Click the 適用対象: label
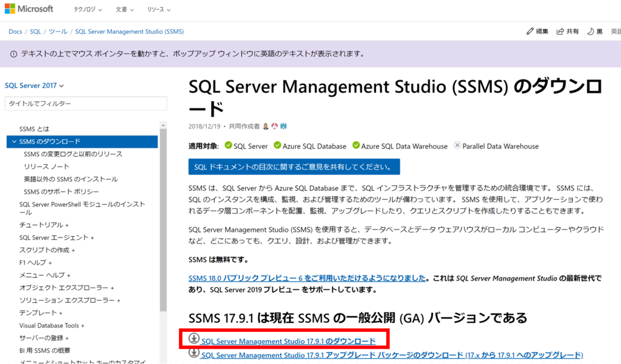621x364 pixels. pos(204,146)
